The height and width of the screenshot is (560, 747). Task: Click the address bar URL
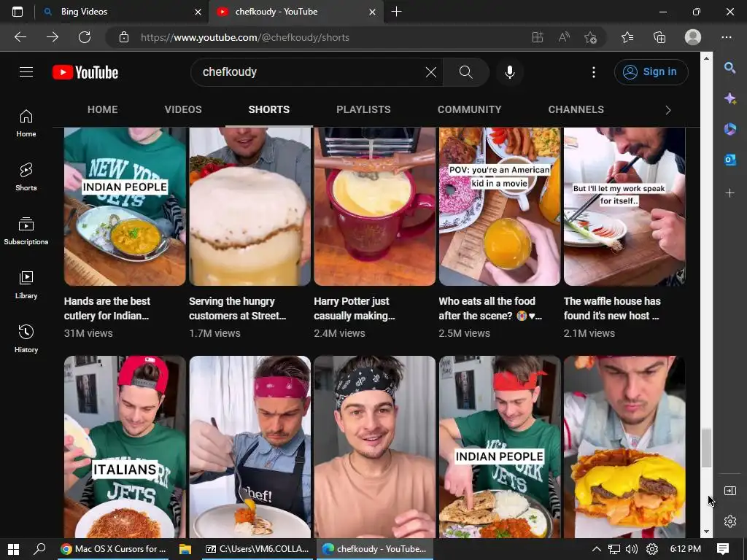245,37
